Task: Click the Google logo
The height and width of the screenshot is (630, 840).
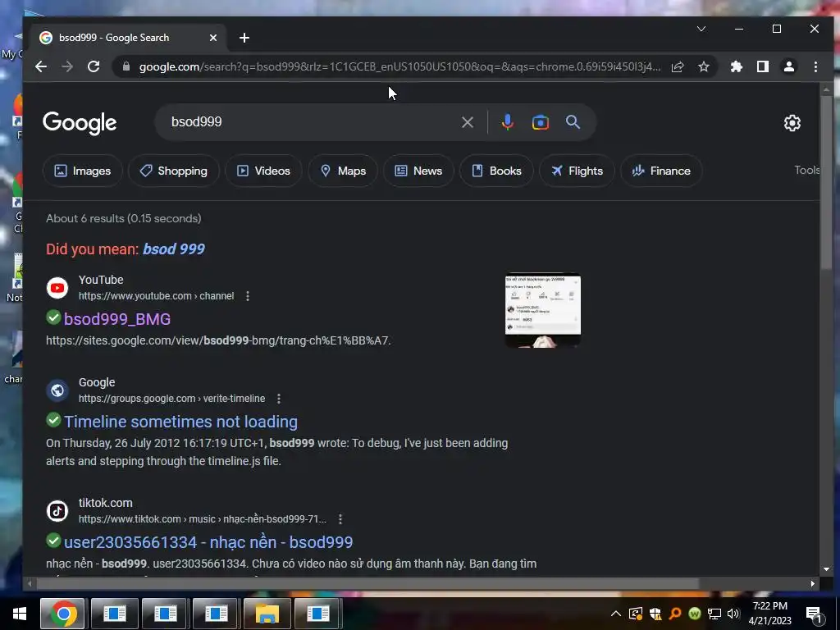Action: pyautogui.click(x=80, y=123)
